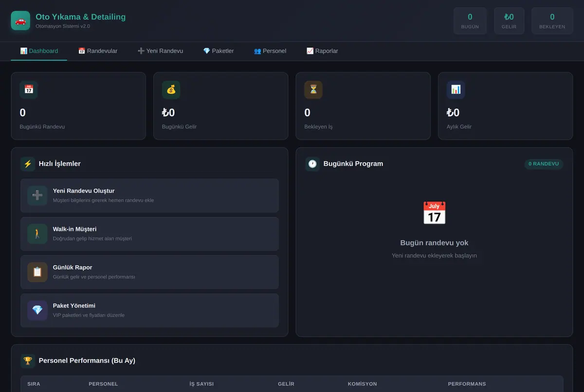Viewport: 584px width, 392px height.
Task: Click the Bugünkü Gelir stat label
Action: tap(180, 127)
